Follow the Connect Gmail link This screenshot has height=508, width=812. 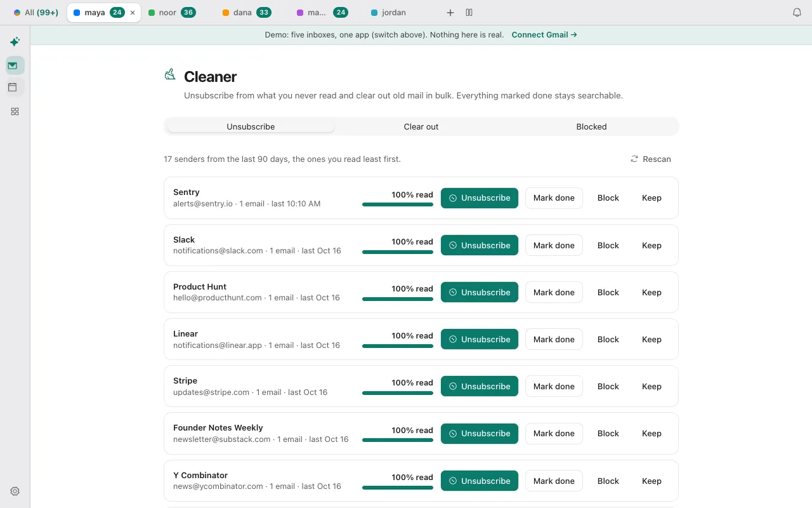point(544,35)
